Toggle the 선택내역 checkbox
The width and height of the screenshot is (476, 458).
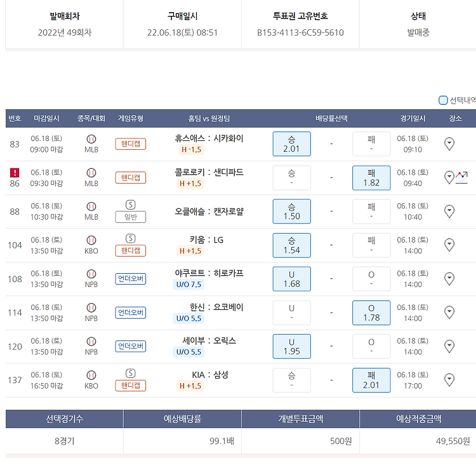(x=443, y=100)
